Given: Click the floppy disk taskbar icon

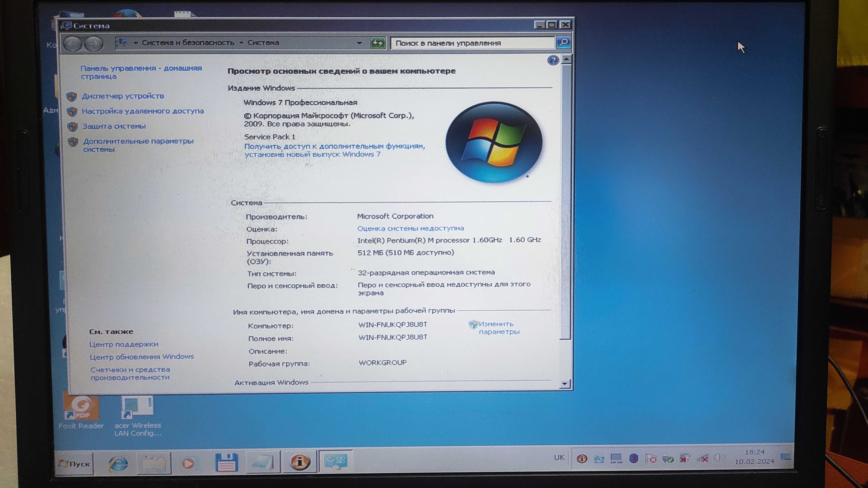Looking at the screenshot, I should click(x=226, y=462).
